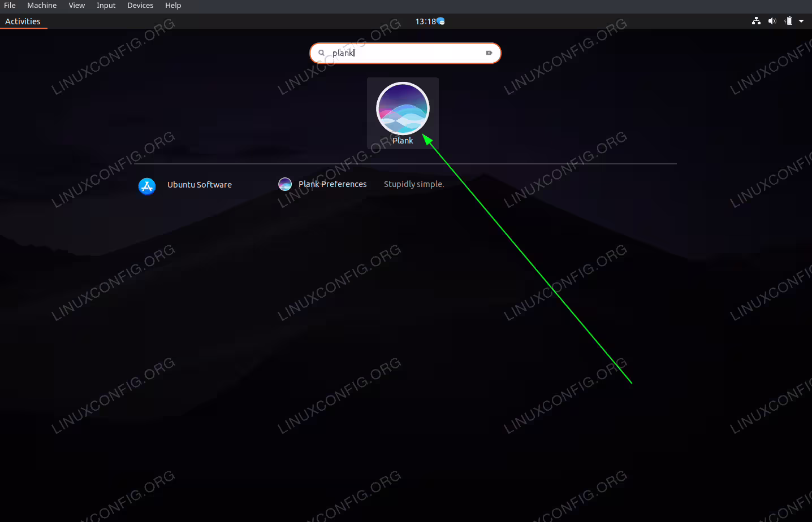Open Plank Preferences small icon
The image size is (812, 522).
click(x=285, y=184)
